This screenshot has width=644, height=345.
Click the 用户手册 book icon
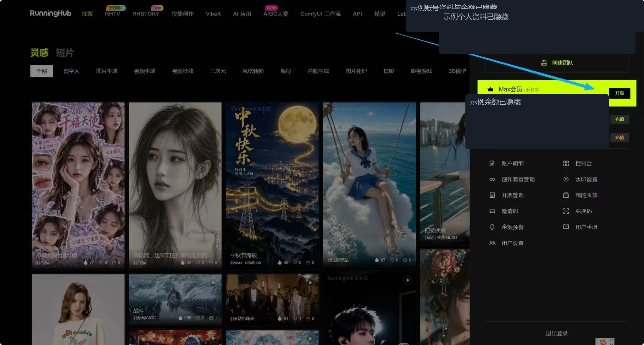pyautogui.click(x=566, y=227)
